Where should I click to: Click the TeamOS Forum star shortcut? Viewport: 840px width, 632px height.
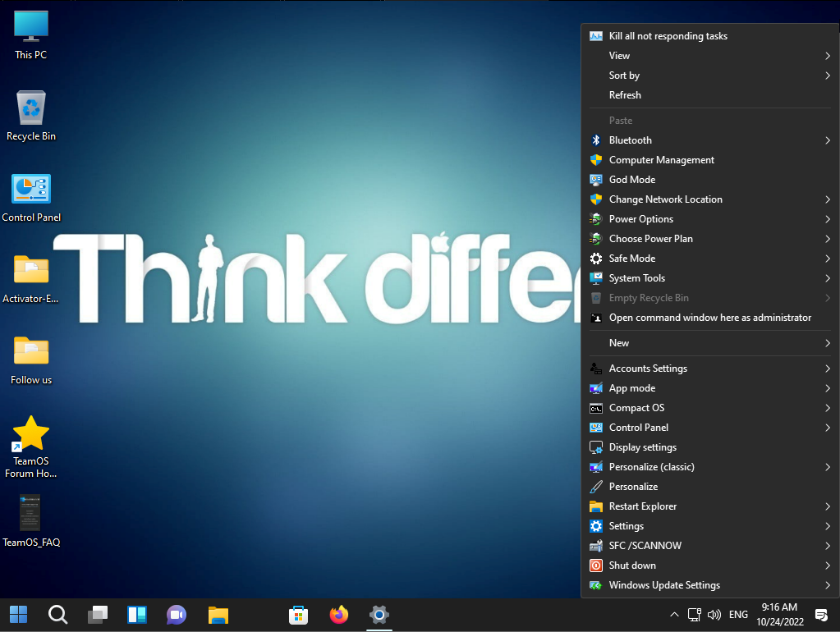coord(31,433)
